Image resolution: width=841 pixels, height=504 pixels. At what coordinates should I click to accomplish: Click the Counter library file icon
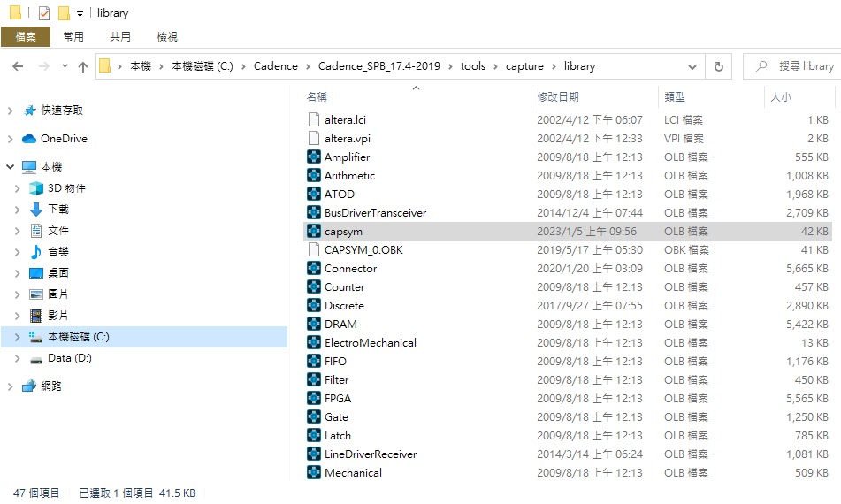(314, 286)
